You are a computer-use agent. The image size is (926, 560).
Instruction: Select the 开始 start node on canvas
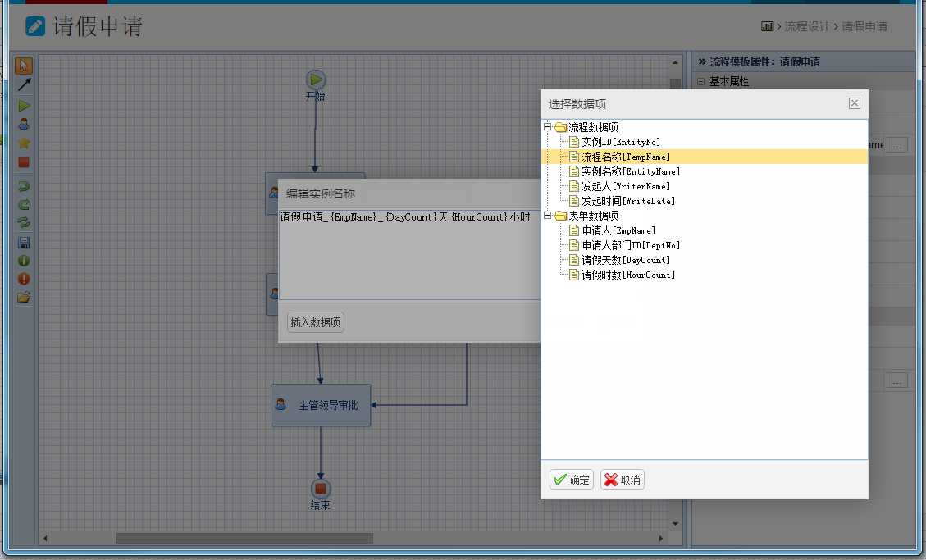[316, 80]
